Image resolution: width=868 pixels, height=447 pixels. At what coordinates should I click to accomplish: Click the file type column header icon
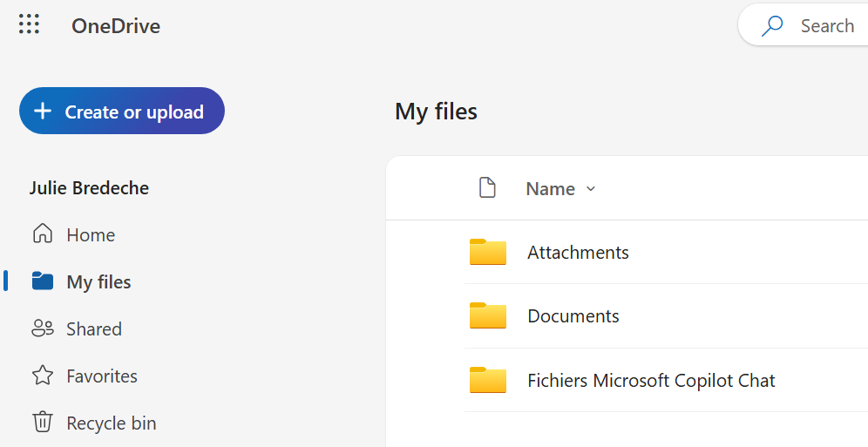(x=487, y=188)
